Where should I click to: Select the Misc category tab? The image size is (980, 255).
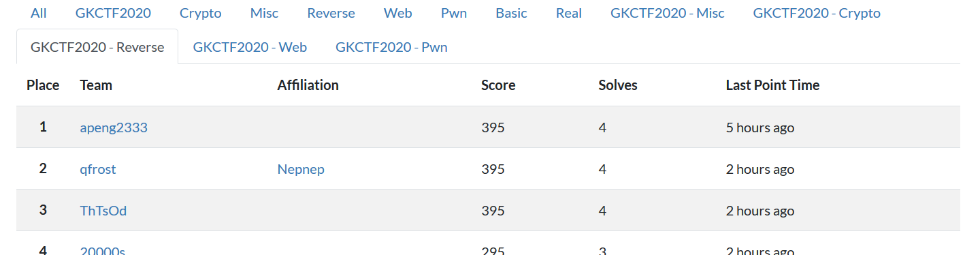[x=264, y=13]
